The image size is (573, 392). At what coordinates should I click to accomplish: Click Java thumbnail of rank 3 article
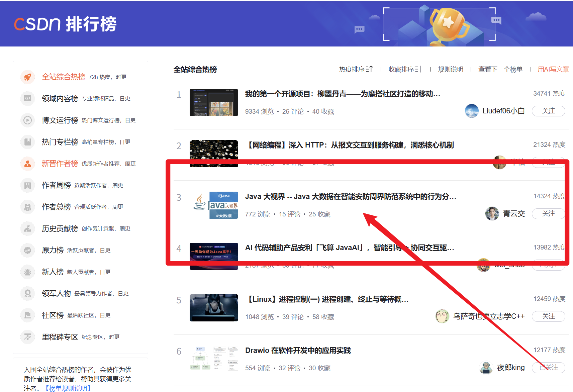[214, 205]
